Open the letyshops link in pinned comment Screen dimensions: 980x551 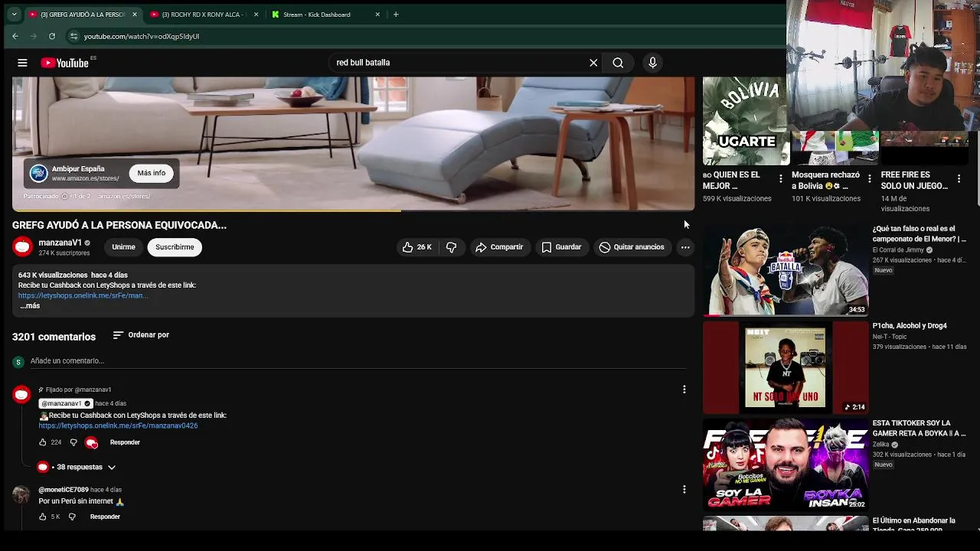tap(118, 425)
